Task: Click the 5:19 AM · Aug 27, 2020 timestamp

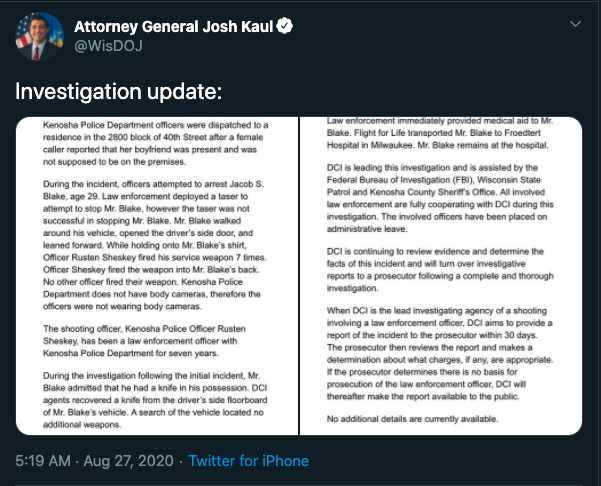Action: [x=94, y=461]
